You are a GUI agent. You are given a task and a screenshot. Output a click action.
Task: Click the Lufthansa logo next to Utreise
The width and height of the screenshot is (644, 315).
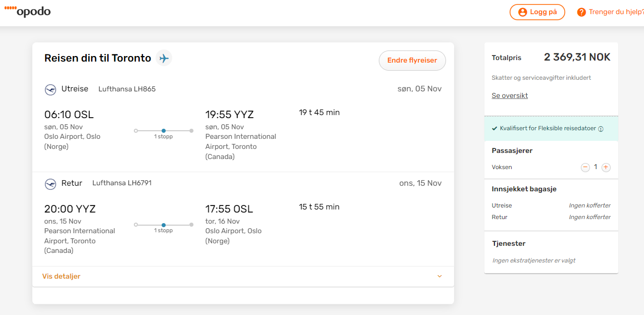[51, 89]
